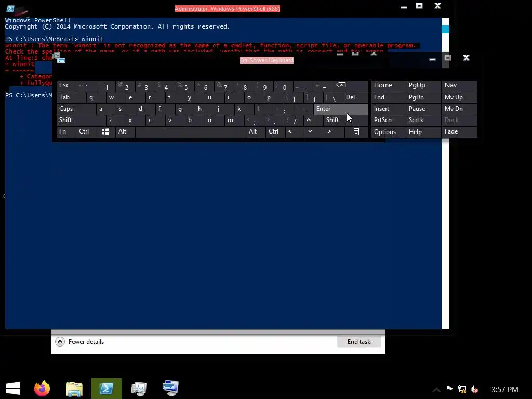The height and width of the screenshot is (399, 532).
Task: Toggle the left Alt key
Action: click(x=125, y=131)
